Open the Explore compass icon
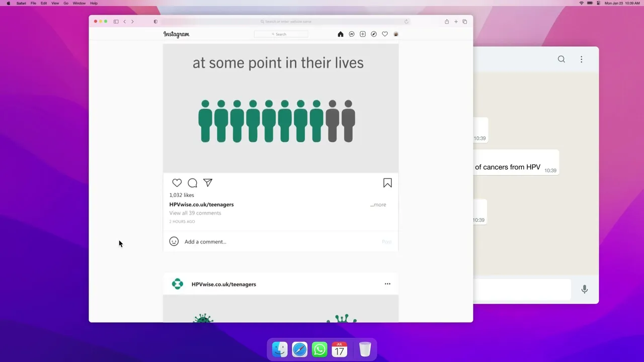The width and height of the screenshot is (644, 362). [374, 34]
